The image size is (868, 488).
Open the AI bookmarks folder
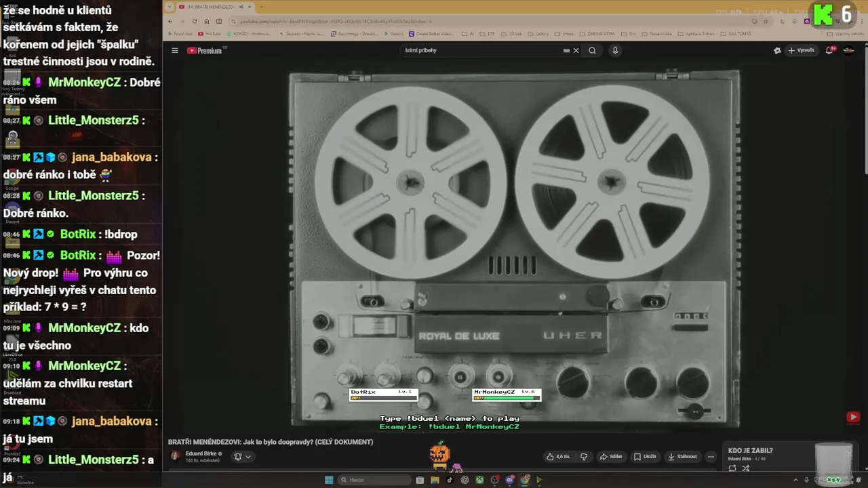coord(467,33)
